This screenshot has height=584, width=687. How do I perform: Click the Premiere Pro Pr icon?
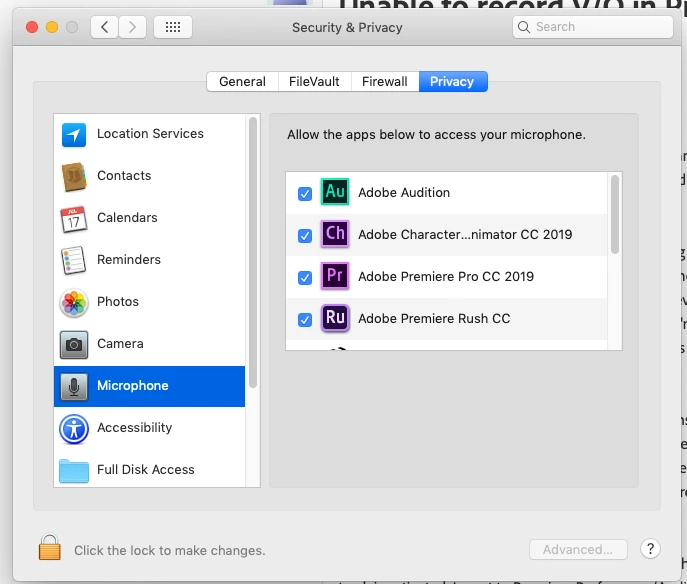(x=335, y=276)
